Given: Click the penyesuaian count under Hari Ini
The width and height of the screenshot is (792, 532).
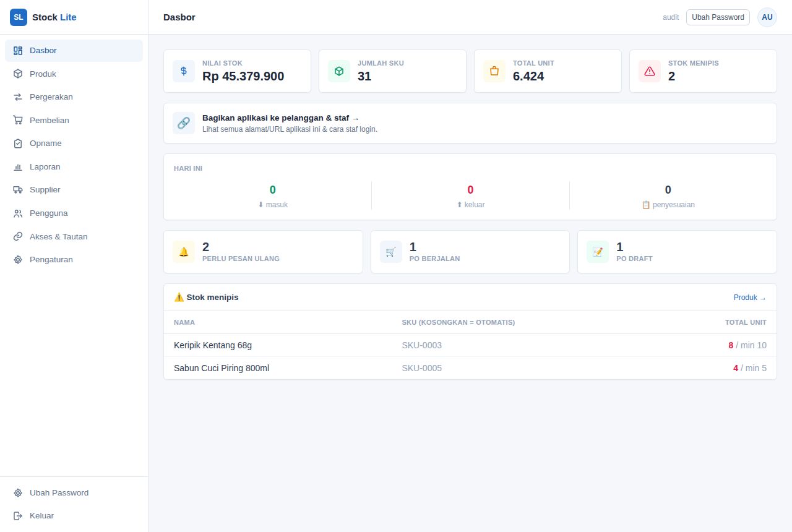Looking at the screenshot, I should (668, 190).
